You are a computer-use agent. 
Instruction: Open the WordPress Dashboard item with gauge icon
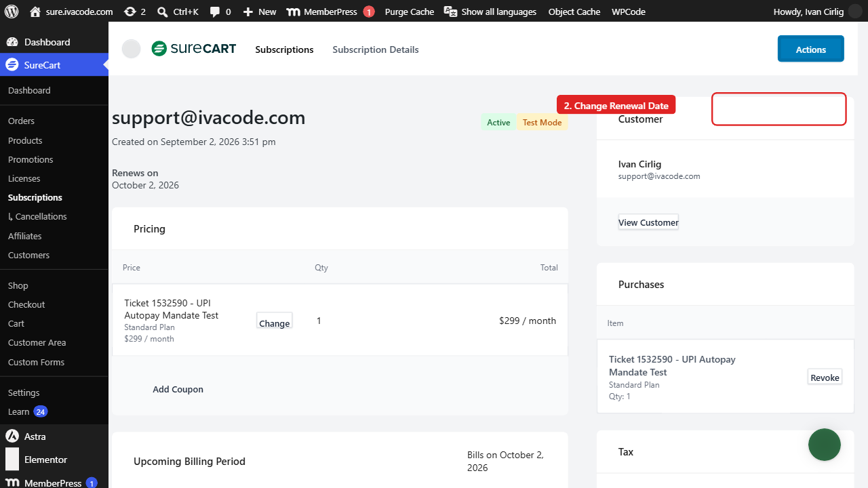[54, 42]
